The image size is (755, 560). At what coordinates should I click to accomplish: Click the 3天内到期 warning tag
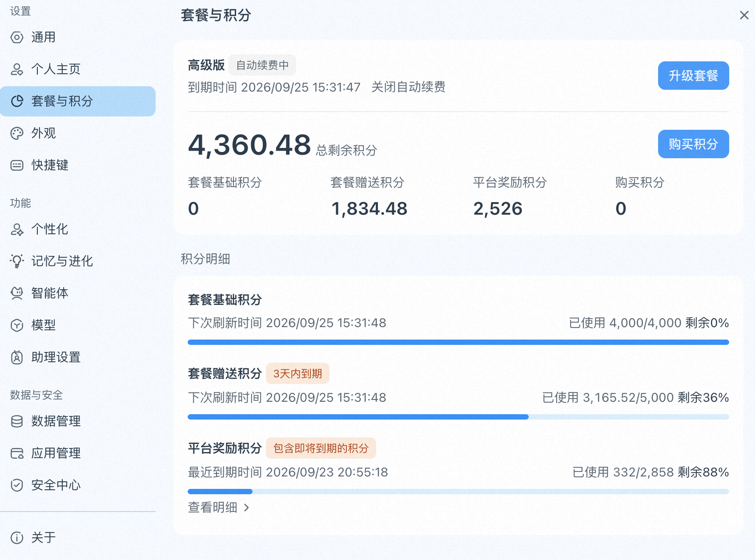pos(297,373)
